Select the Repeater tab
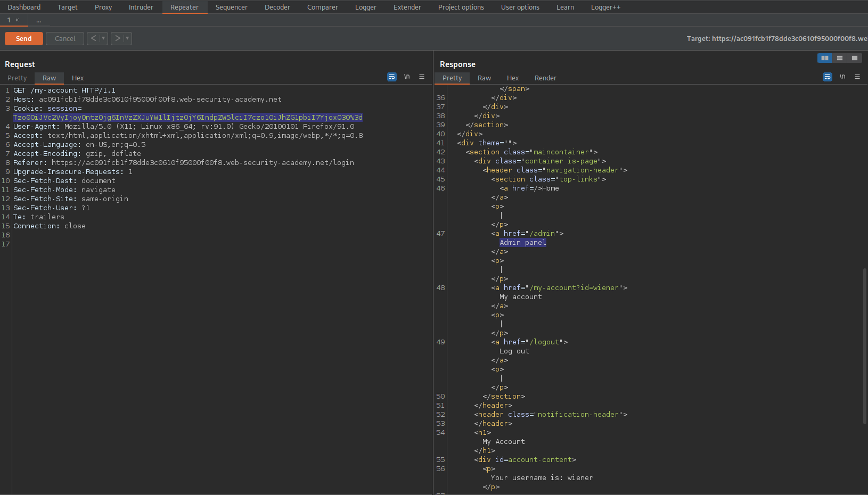The image size is (868, 495). 184,7
